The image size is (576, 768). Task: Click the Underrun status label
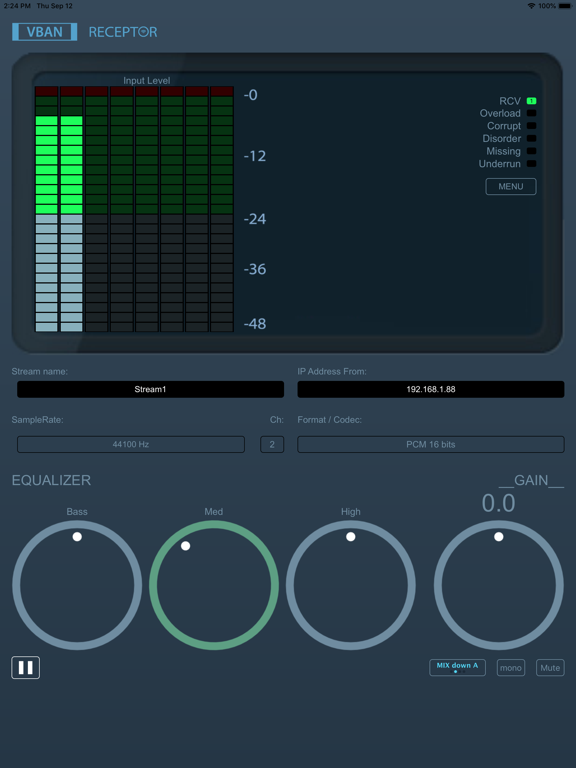(x=500, y=164)
